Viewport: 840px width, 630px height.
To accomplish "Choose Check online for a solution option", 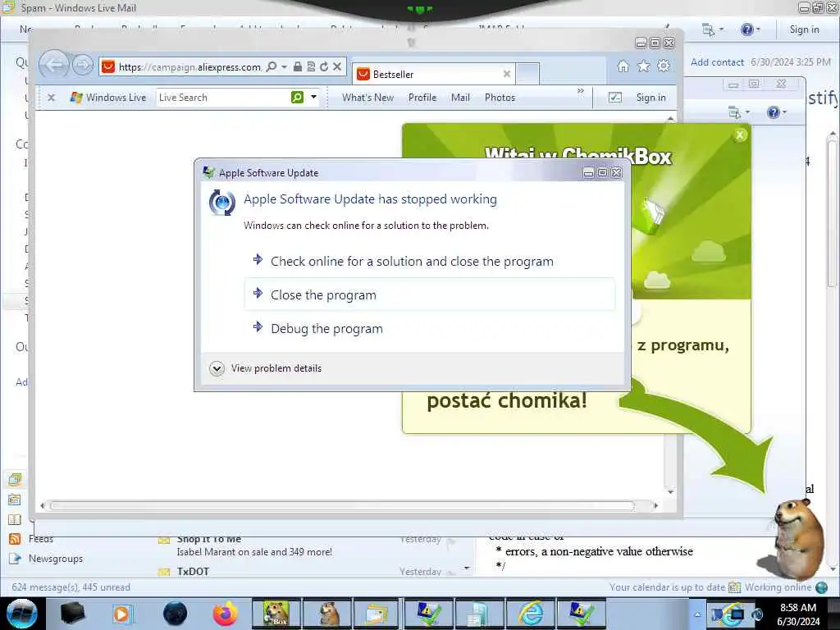I will (x=429, y=261).
